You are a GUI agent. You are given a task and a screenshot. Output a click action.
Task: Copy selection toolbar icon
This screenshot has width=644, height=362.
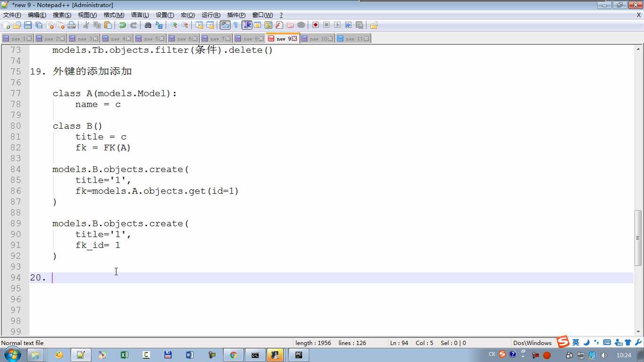pyautogui.click(x=97, y=25)
